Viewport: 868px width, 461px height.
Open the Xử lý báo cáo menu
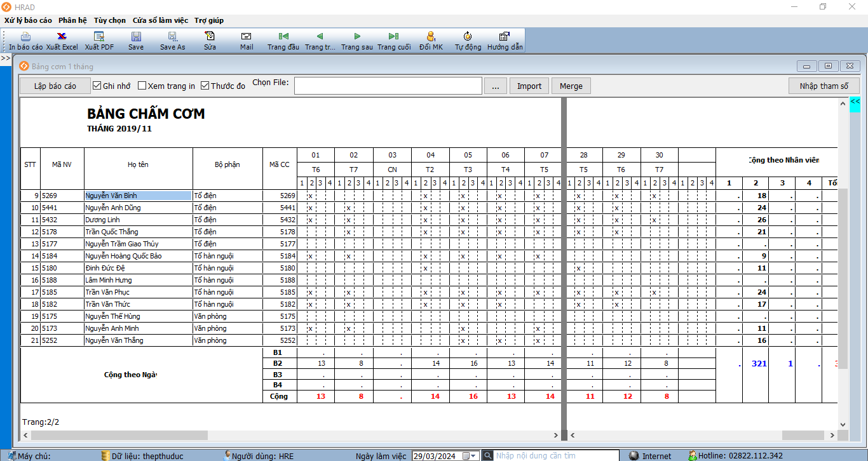tap(28, 20)
